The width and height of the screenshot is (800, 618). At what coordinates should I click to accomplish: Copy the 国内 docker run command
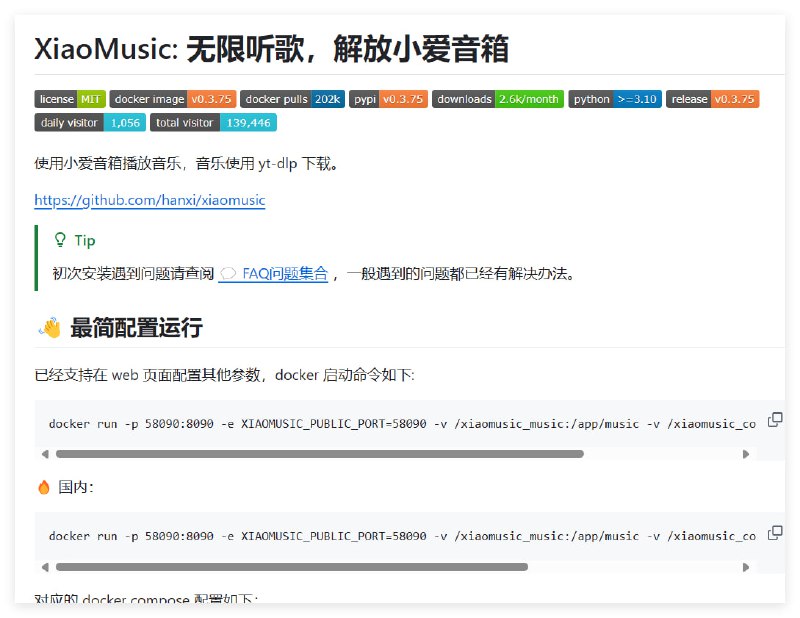(x=775, y=533)
